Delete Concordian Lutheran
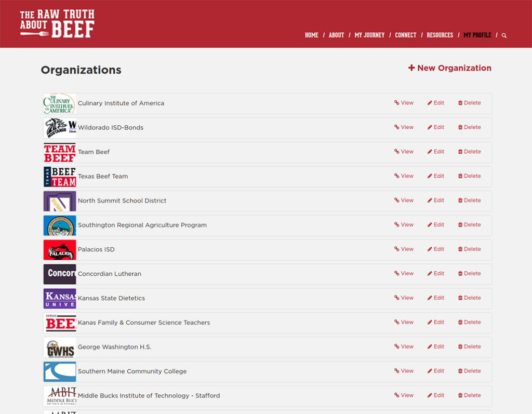532x414 pixels. [x=469, y=274]
